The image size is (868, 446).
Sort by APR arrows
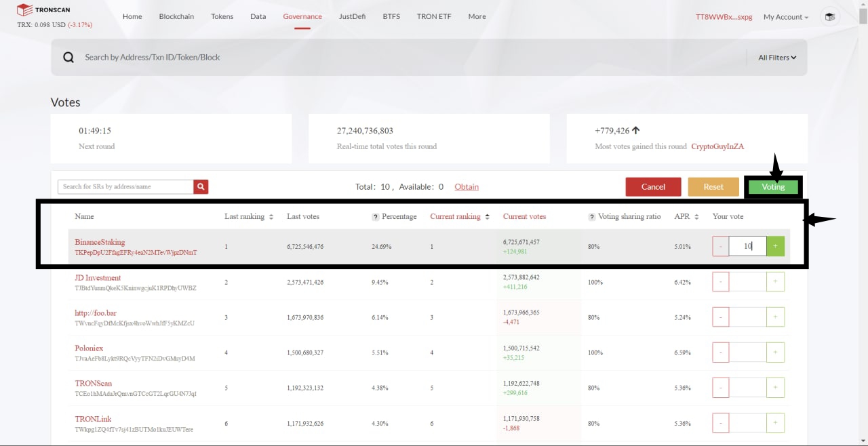pyautogui.click(x=696, y=217)
